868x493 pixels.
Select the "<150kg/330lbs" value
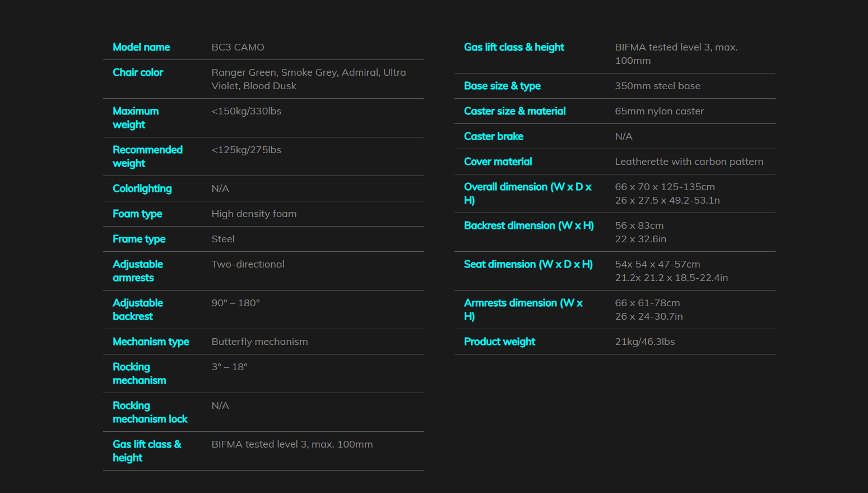247,111
